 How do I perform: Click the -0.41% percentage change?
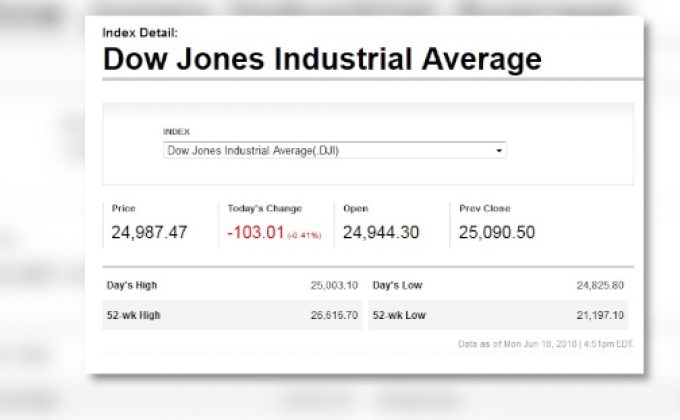click(x=304, y=235)
